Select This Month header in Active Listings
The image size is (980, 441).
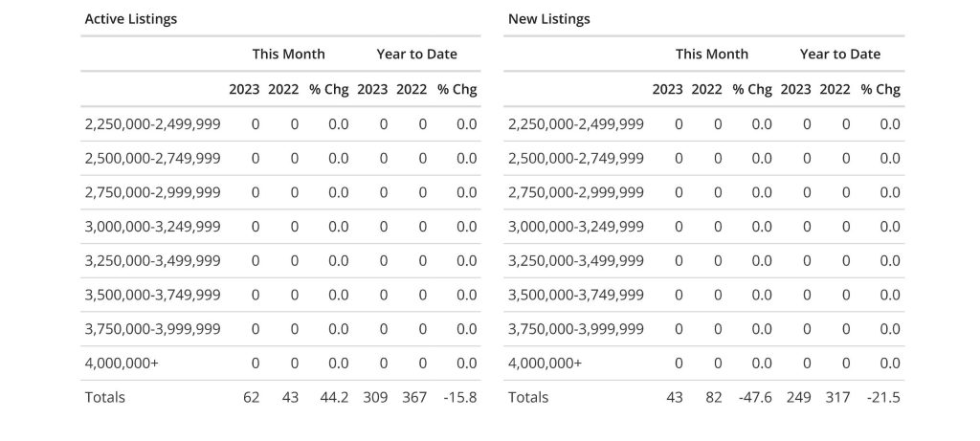pos(288,55)
